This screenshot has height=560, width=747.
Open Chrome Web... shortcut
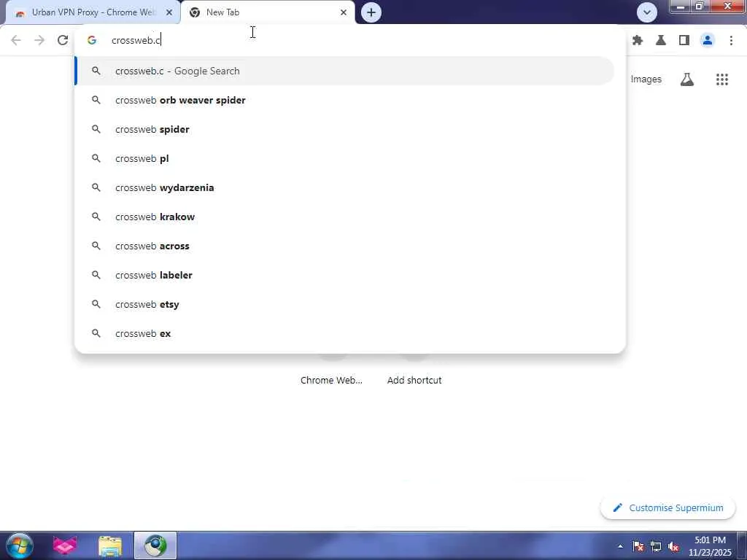coord(332,380)
